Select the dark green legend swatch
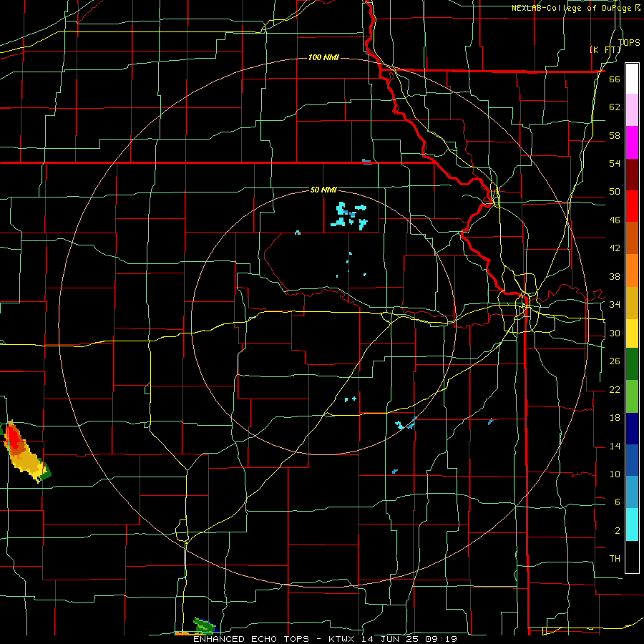The image size is (644, 644). [632, 364]
